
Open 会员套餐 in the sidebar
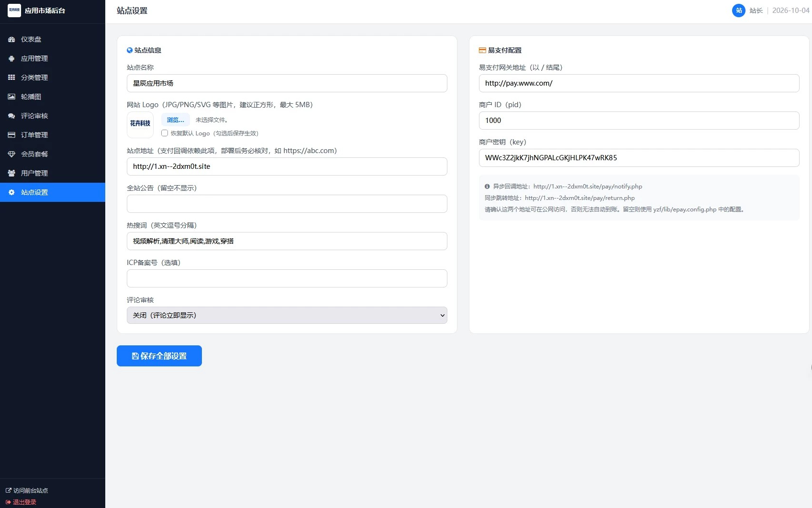[53, 154]
